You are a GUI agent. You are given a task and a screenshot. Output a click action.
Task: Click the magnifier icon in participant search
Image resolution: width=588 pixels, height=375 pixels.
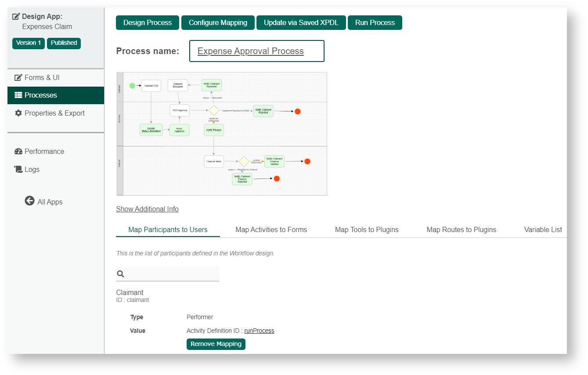pos(120,274)
